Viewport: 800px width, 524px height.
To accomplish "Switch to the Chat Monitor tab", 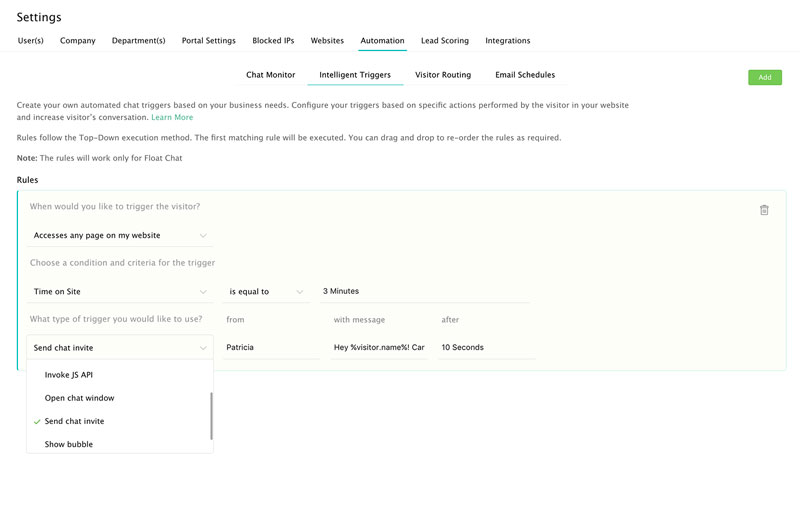I will 270,75.
